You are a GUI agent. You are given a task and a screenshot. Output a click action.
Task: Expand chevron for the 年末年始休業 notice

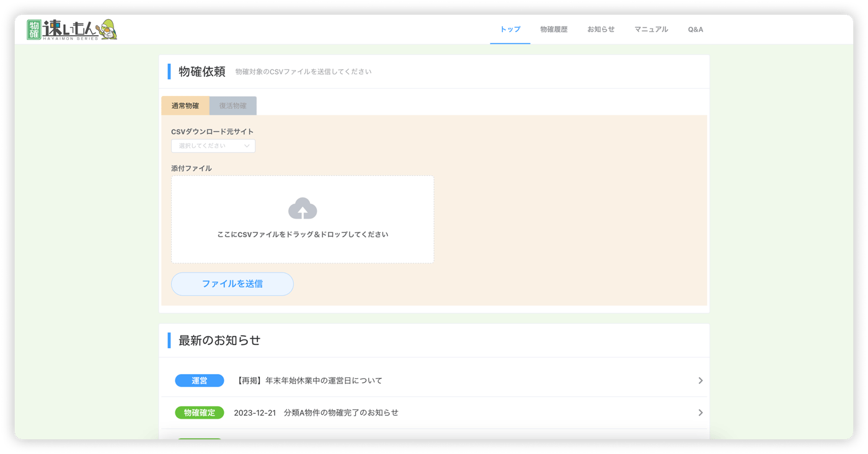coord(700,381)
